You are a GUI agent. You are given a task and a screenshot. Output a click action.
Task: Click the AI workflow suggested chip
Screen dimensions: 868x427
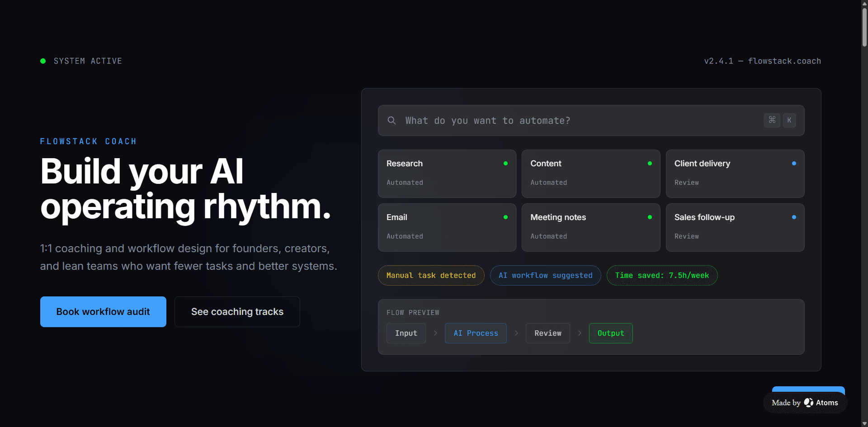point(545,276)
